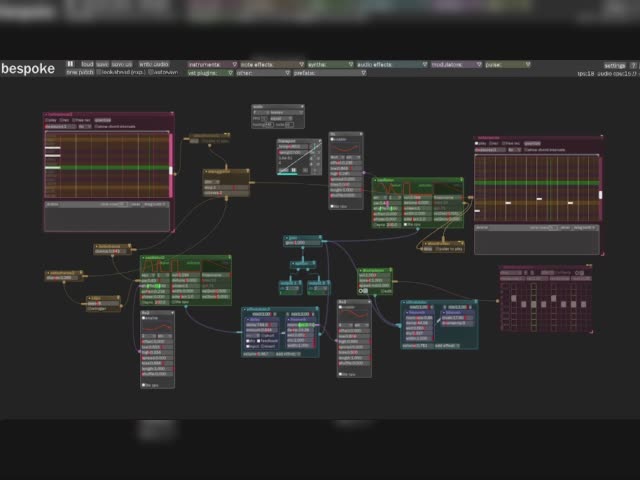Click the vertical pink scrollbar of left canvas

(171, 165)
